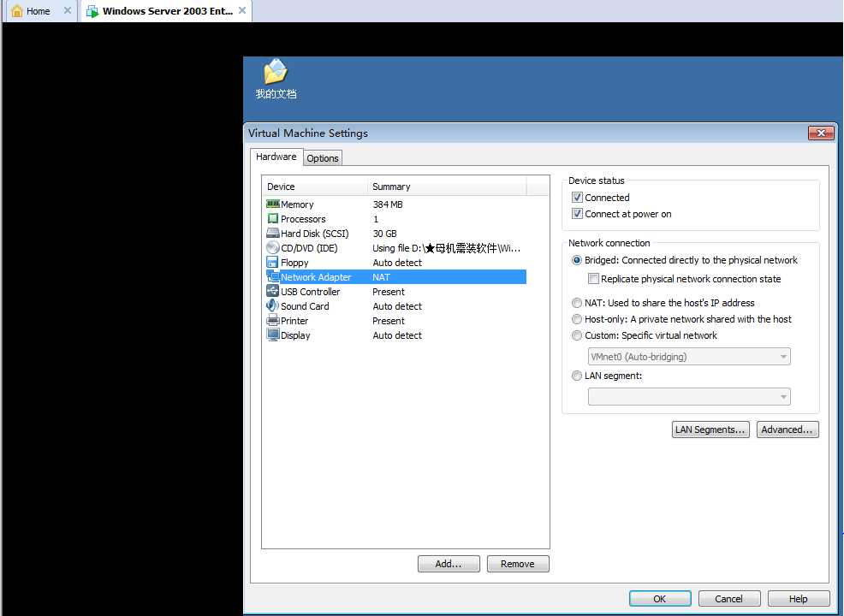
Task: Select the Printer row label
Action: tap(294, 321)
